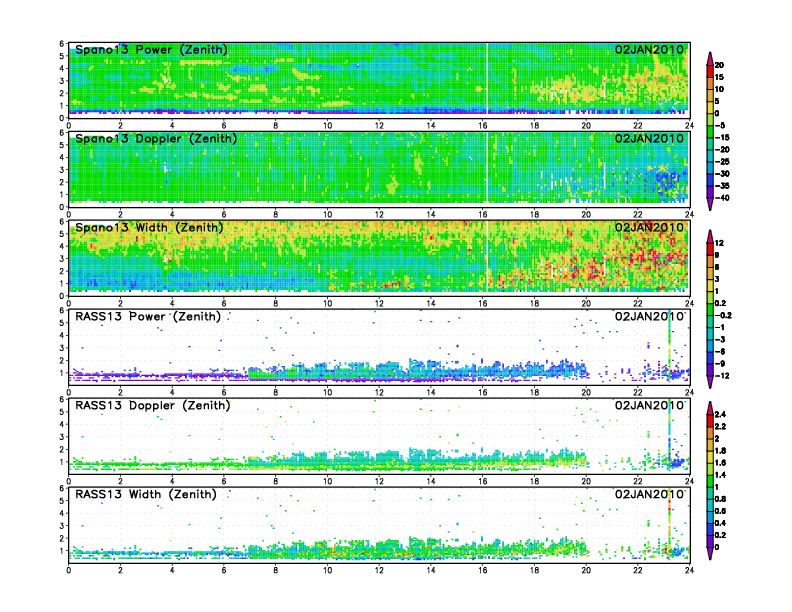Screen dimensions: 792x612
Task: Click height tick 3 on RASS13 Width y-axis
Action: coord(62,526)
